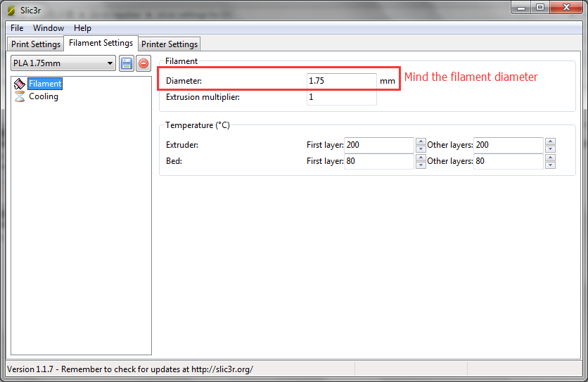
Task: Click the 'Diameter:' label
Action: [x=184, y=81]
